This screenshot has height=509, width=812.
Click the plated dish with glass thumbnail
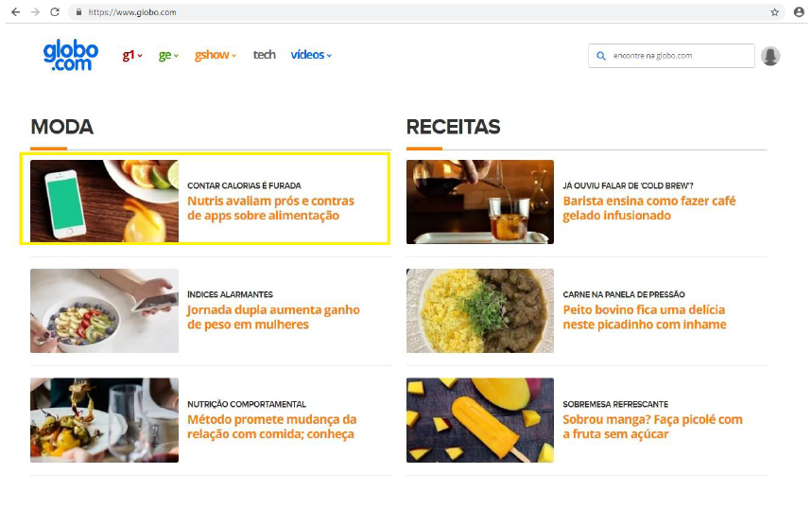(x=104, y=420)
